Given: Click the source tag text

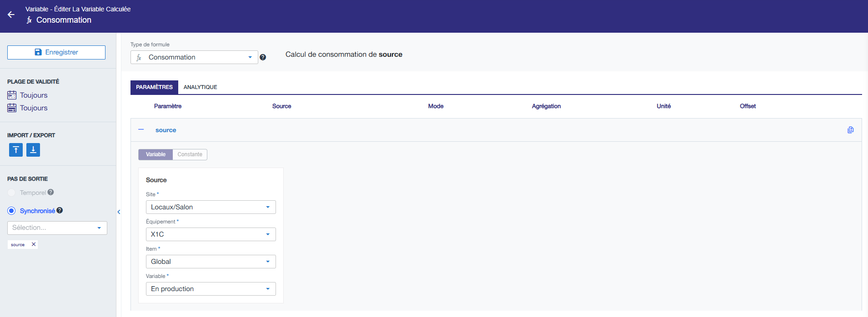Looking at the screenshot, I should point(18,245).
